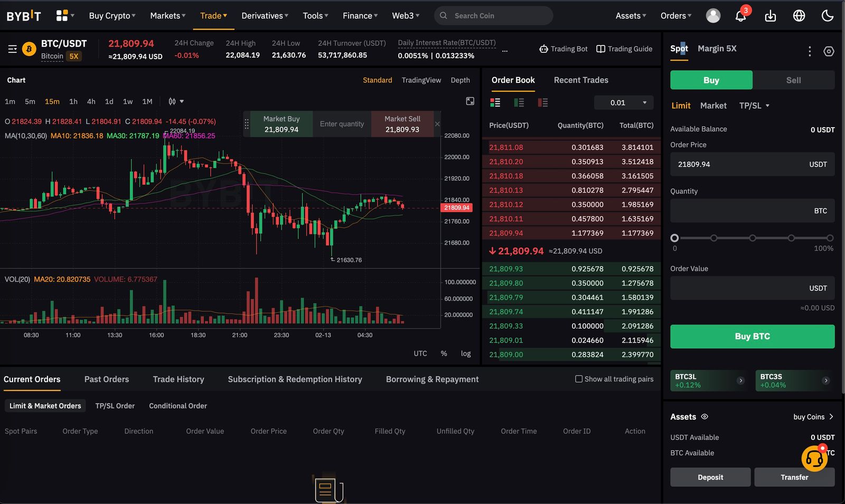
Task: Switch chart scale to log
Action: (465, 353)
